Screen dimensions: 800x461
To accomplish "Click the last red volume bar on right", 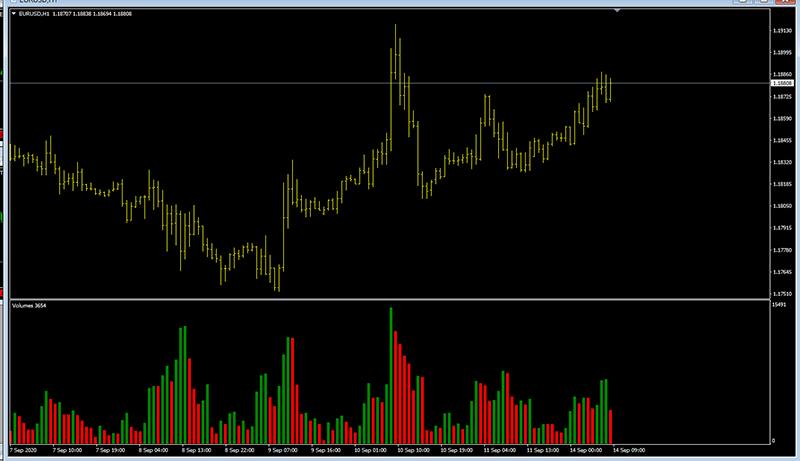I will tap(610, 427).
